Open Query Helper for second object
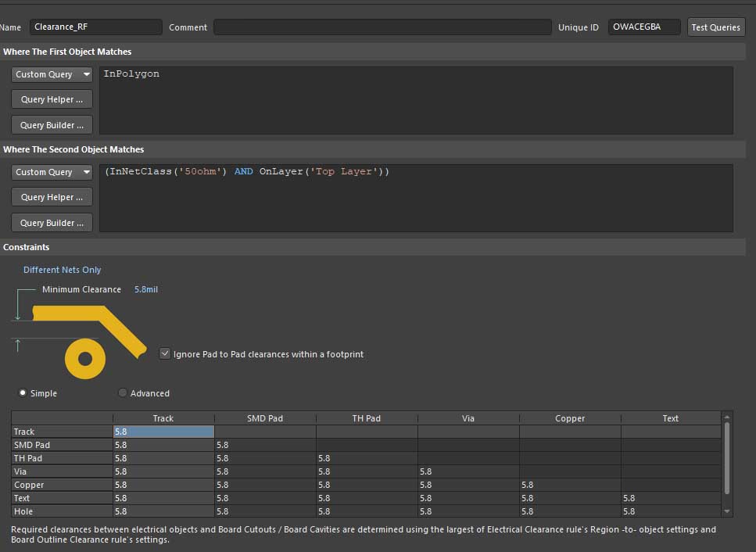The height and width of the screenshot is (552, 756). pyautogui.click(x=52, y=197)
